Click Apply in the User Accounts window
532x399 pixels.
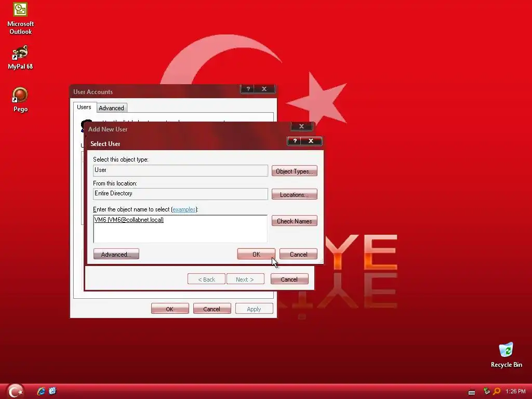click(x=254, y=309)
